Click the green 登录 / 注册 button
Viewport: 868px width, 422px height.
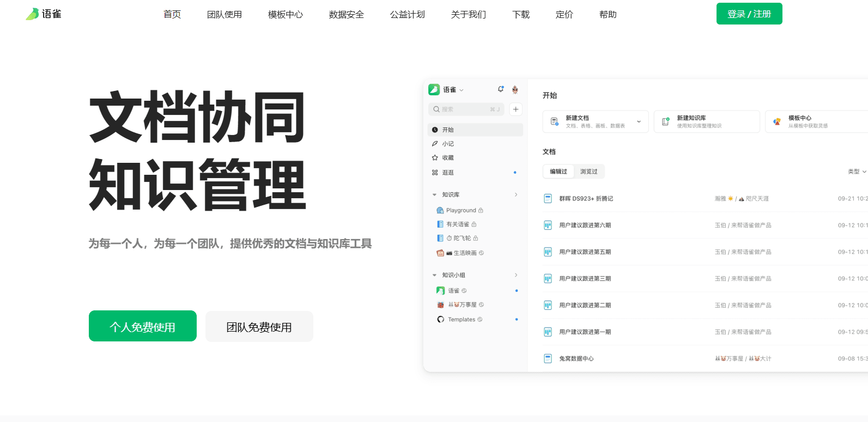click(749, 14)
